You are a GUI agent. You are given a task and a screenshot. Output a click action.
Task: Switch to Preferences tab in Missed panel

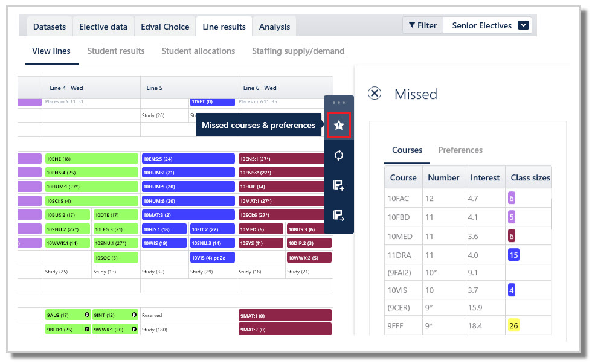pyautogui.click(x=460, y=150)
